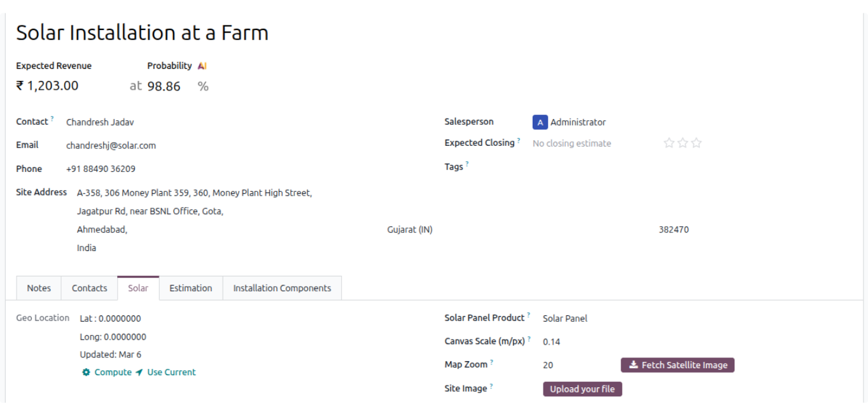The height and width of the screenshot is (416, 868).
Task: Edit the probability value 98.86
Action: (164, 87)
